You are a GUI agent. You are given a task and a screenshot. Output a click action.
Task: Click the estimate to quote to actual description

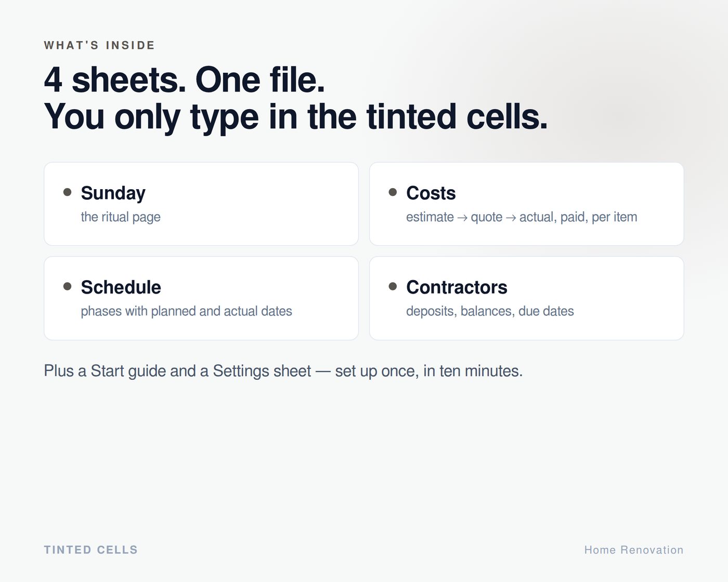pos(522,217)
